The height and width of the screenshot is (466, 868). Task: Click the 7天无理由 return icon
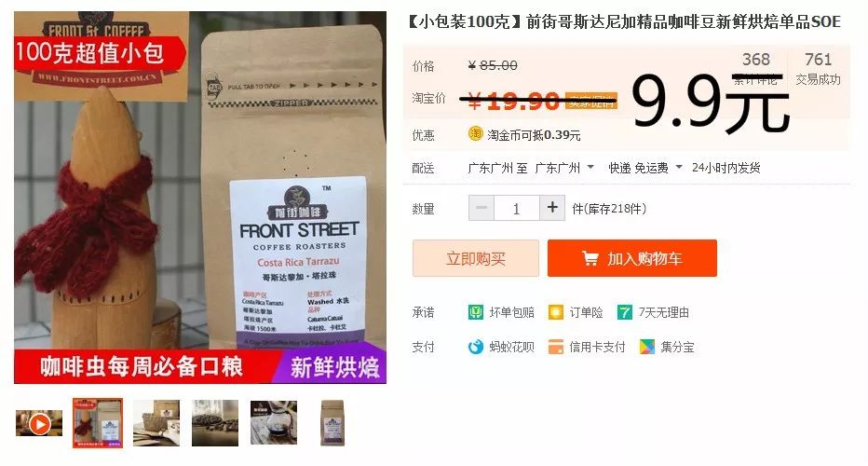point(624,312)
